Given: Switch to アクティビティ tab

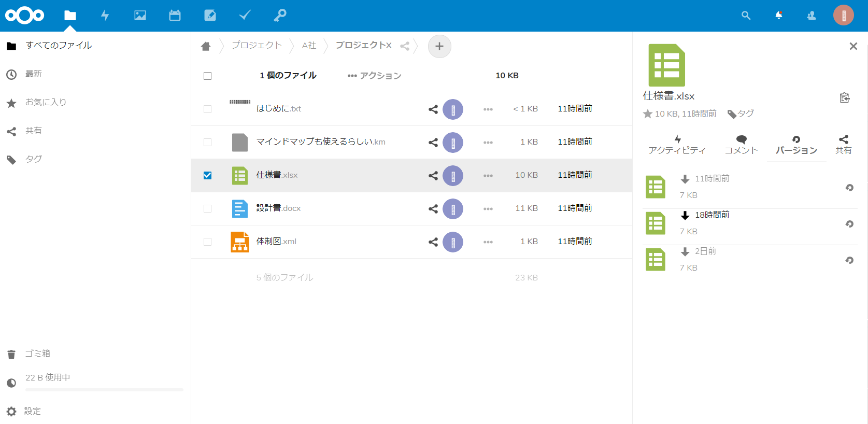Looking at the screenshot, I should coord(677,145).
